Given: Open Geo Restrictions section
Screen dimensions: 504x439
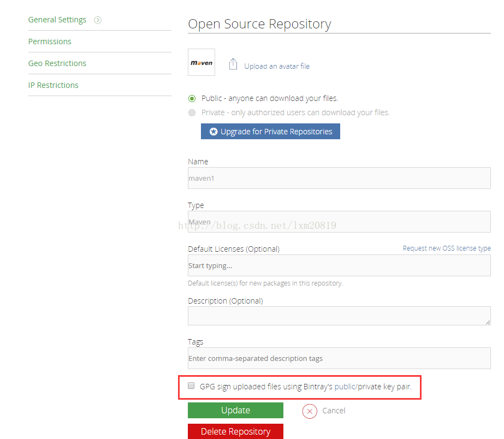Looking at the screenshot, I should 57,63.
